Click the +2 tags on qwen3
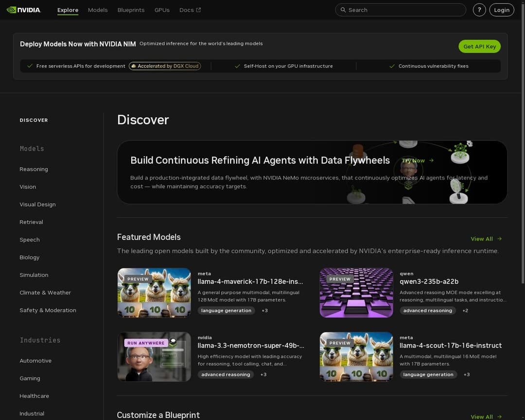 (x=465, y=311)
